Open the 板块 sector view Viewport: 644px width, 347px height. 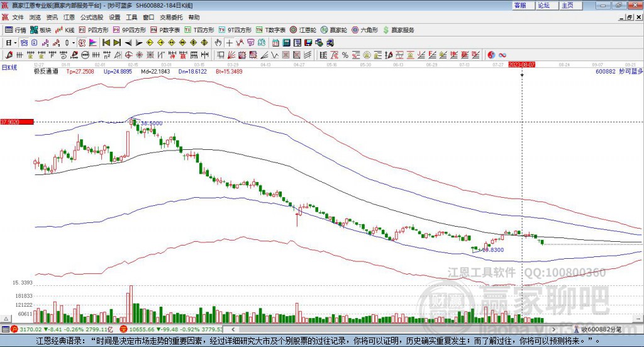(41, 30)
